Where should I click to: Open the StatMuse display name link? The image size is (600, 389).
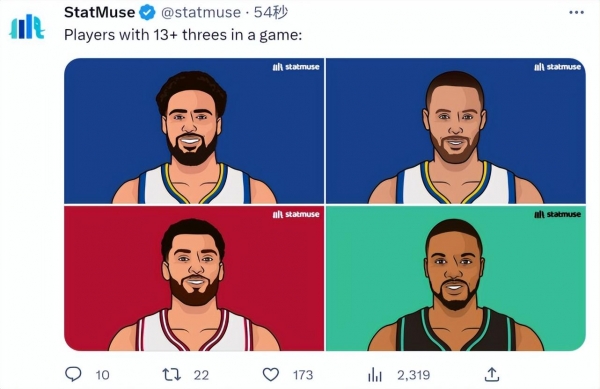(99, 12)
